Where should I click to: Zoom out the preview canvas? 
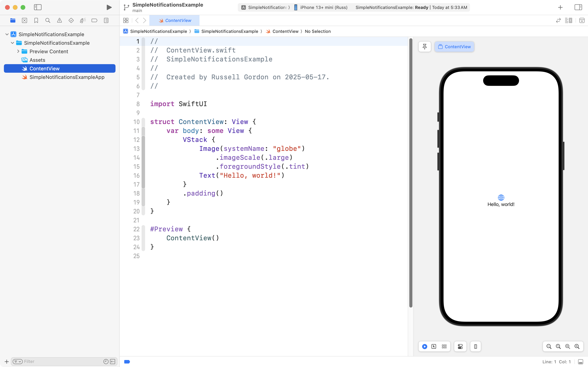tap(549, 346)
